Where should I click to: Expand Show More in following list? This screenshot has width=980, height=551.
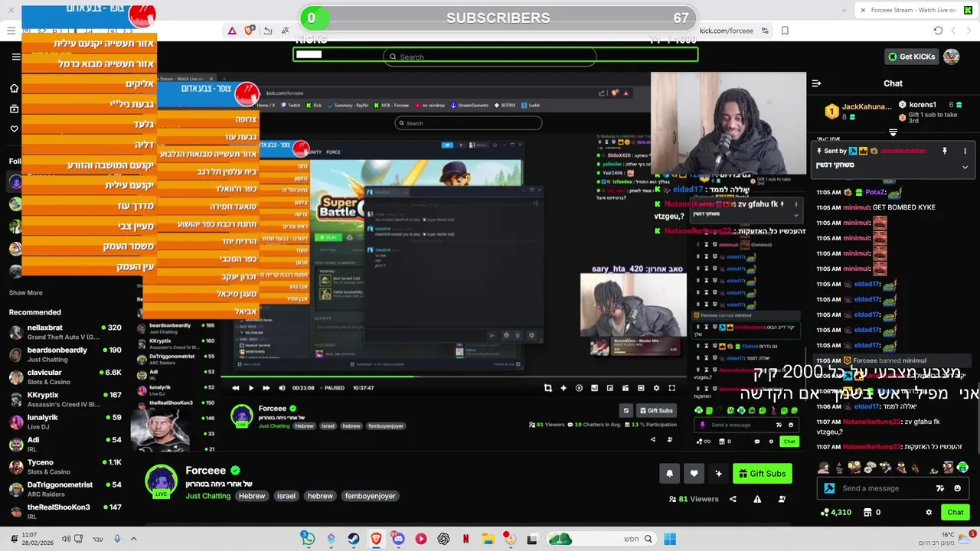[25, 292]
